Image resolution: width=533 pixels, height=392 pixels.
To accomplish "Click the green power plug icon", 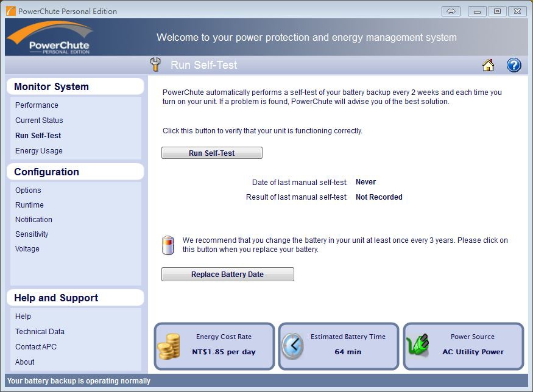I will (x=418, y=345).
